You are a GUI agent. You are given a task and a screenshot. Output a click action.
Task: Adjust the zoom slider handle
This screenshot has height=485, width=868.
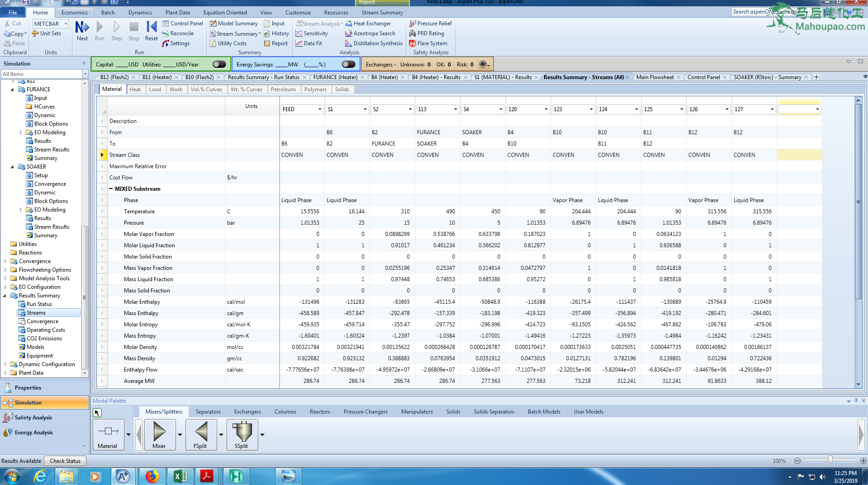click(x=830, y=460)
